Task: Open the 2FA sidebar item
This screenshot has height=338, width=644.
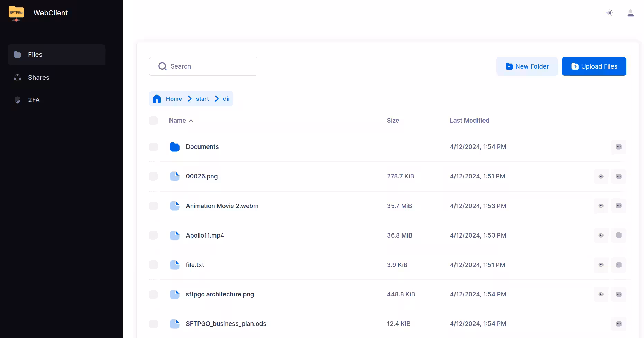Action: click(x=34, y=100)
